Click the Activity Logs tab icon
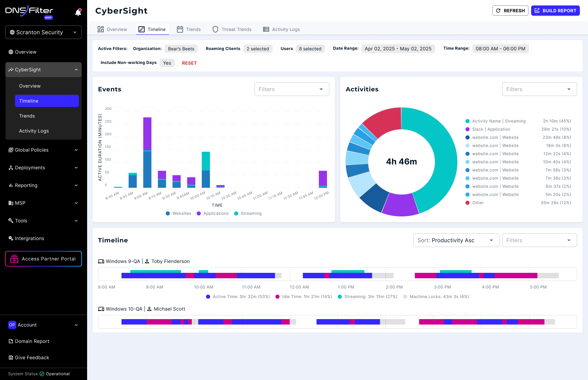Viewport: 588px width, 380px height. 266,29
